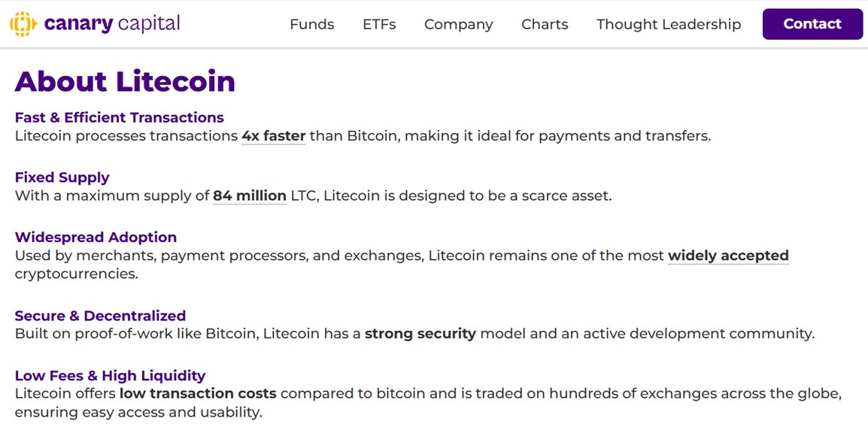Select the "Fast & Efficient Transactions" heading
Screen dimensions: 868x433
coord(119,117)
